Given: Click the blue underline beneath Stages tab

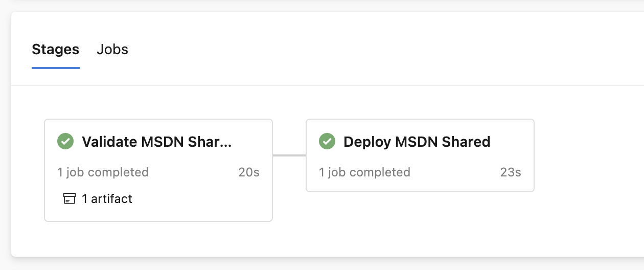Looking at the screenshot, I should point(56,67).
